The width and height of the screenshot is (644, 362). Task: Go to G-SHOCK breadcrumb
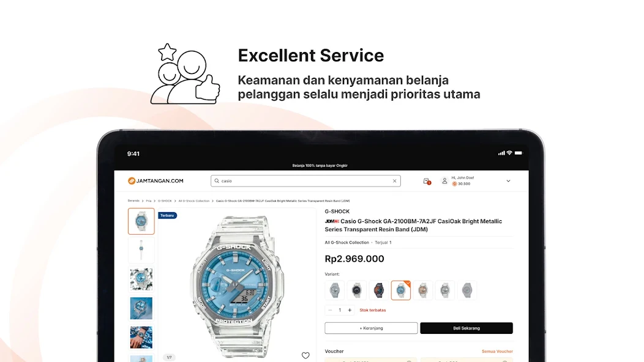pos(165,201)
